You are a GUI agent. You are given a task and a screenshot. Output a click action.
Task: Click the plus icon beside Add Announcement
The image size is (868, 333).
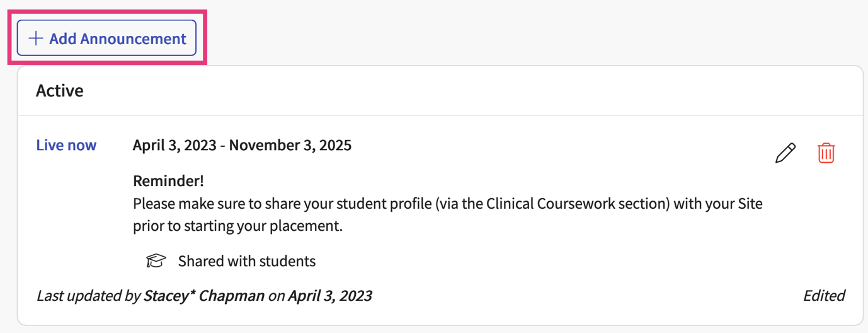[37, 38]
